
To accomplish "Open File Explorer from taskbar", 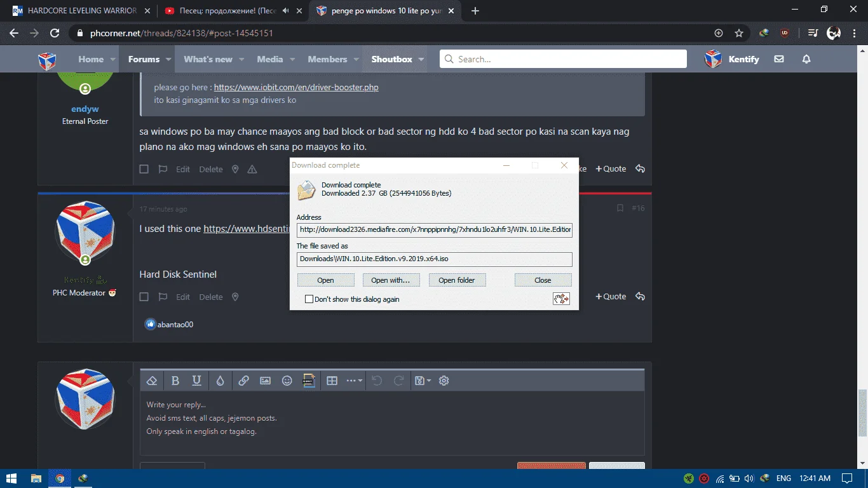I will coord(36,478).
